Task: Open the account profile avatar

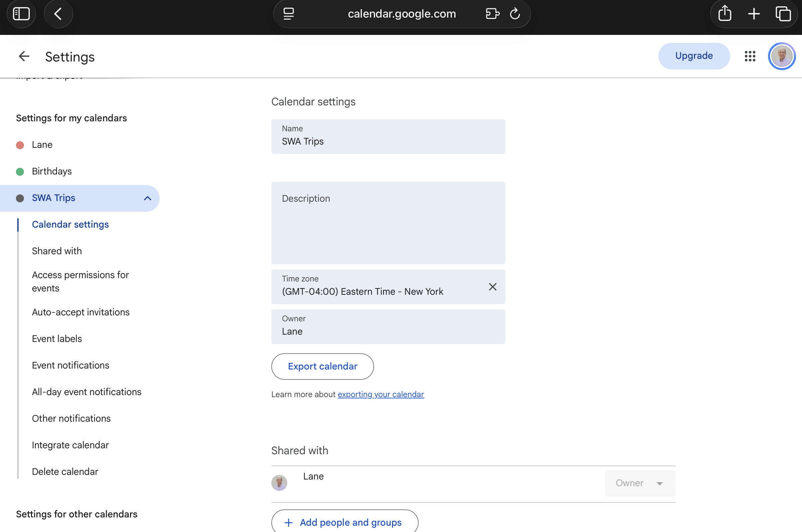Action: 782,56
